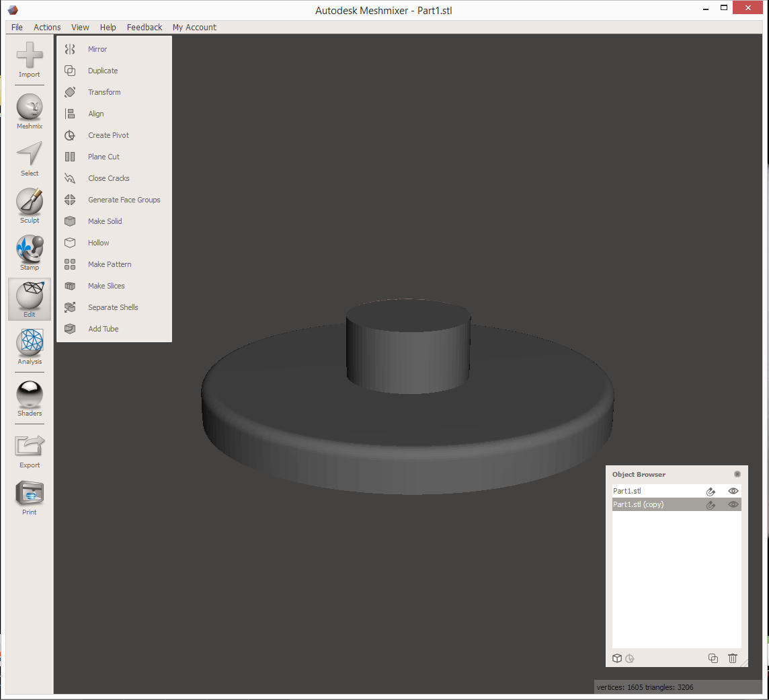Screen dimensions: 769x700
Task: Click the Duplicate icon in Edit menu
Action: (x=70, y=71)
